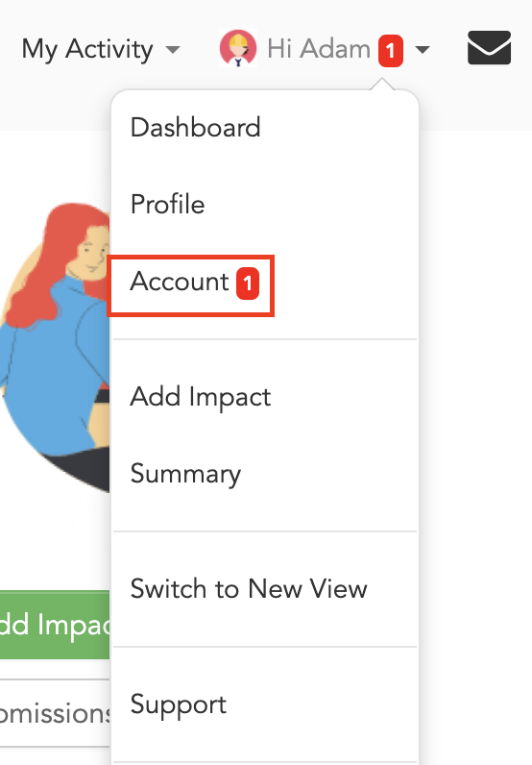This screenshot has width=532, height=765.
Task: Select Switch to New View
Action: tap(265, 589)
